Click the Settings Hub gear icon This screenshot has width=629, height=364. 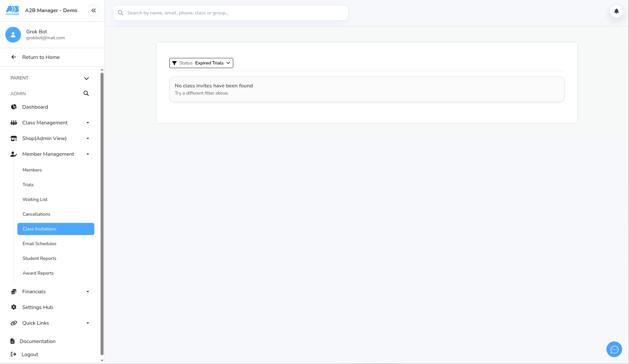14,307
